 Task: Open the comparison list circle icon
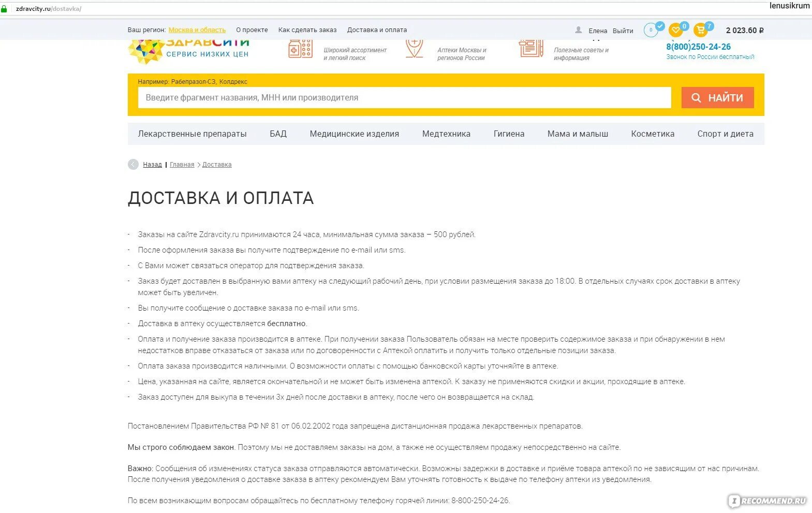pyautogui.click(x=651, y=30)
